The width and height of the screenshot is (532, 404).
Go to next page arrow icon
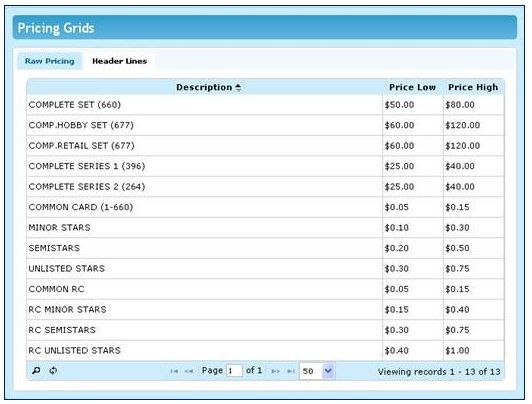(x=276, y=371)
